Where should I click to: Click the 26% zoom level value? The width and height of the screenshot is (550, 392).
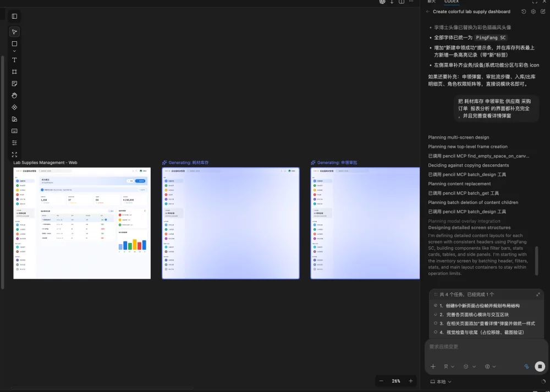pos(396,381)
